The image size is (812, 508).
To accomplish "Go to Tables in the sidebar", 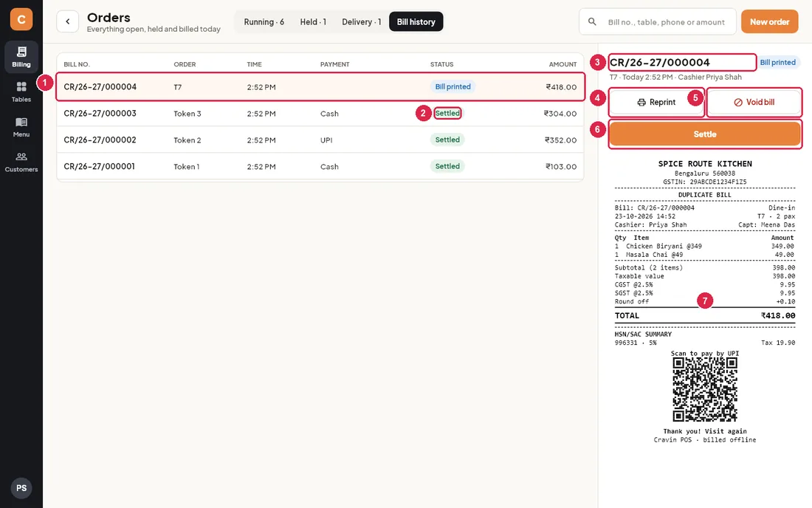I will [21, 92].
